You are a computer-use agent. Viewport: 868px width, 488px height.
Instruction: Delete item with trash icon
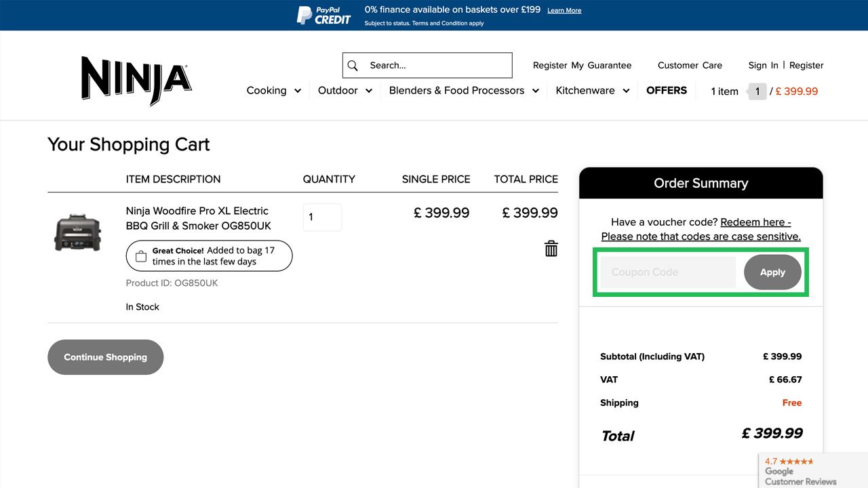click(551, 249)
